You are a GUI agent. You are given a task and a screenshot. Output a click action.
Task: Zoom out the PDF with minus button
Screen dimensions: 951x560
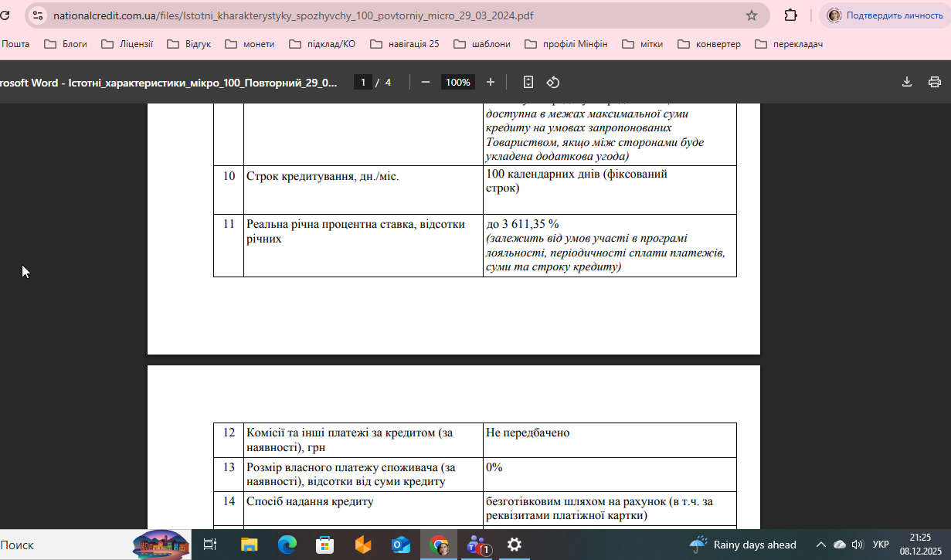[425, 82]
